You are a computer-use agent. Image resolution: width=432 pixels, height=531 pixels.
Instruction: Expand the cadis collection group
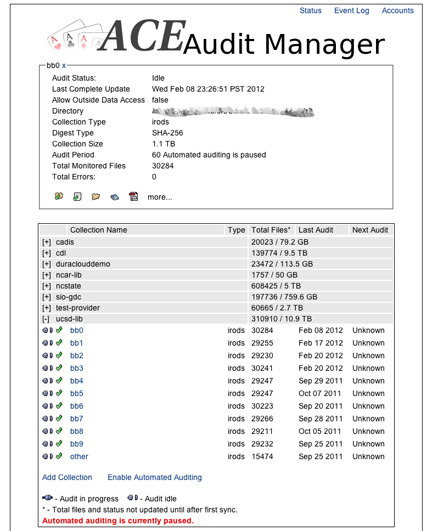[46, 242]
